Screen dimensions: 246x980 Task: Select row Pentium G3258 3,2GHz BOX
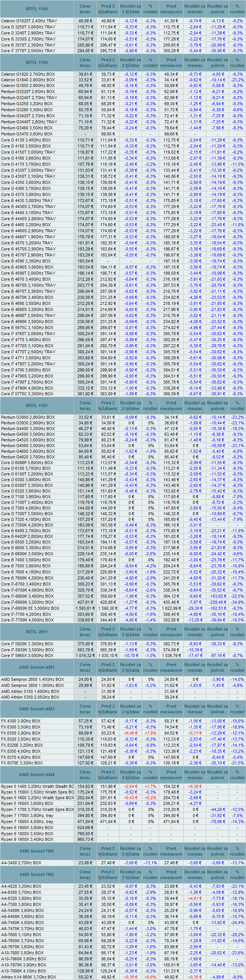pyautogui.click(x=123, y=104)
